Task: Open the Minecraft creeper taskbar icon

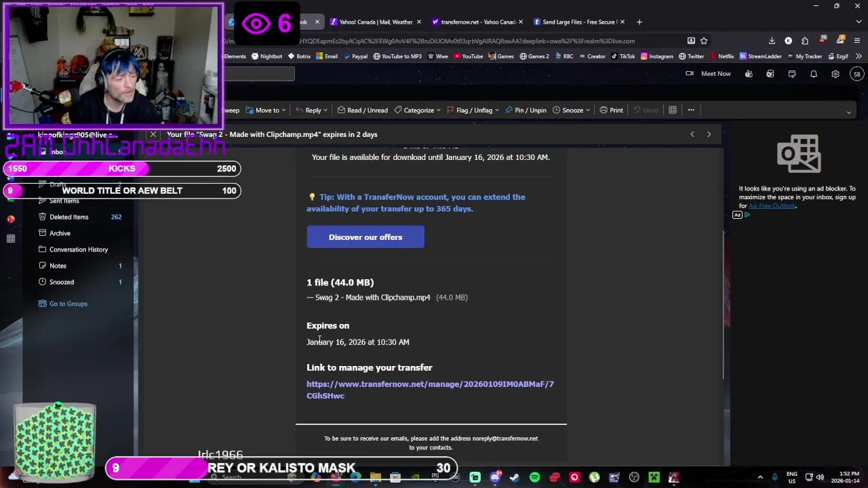Action: (x=654, y=478)
